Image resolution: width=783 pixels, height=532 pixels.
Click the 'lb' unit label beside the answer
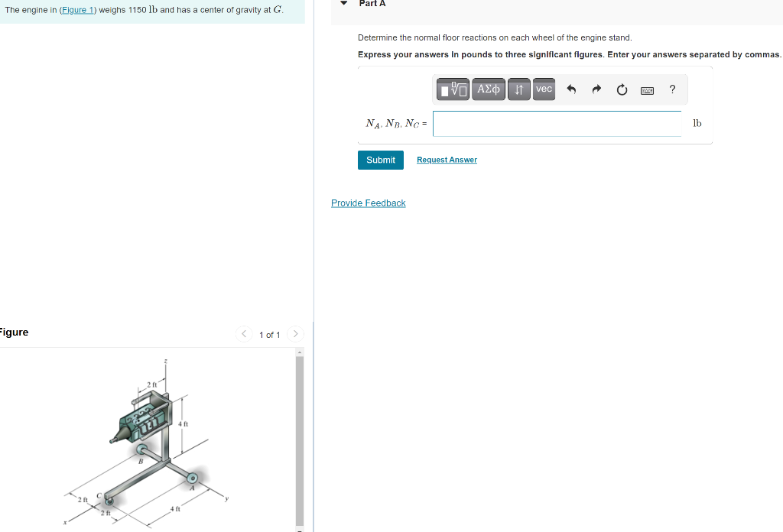pyautogui.click(x=697, y=123)
